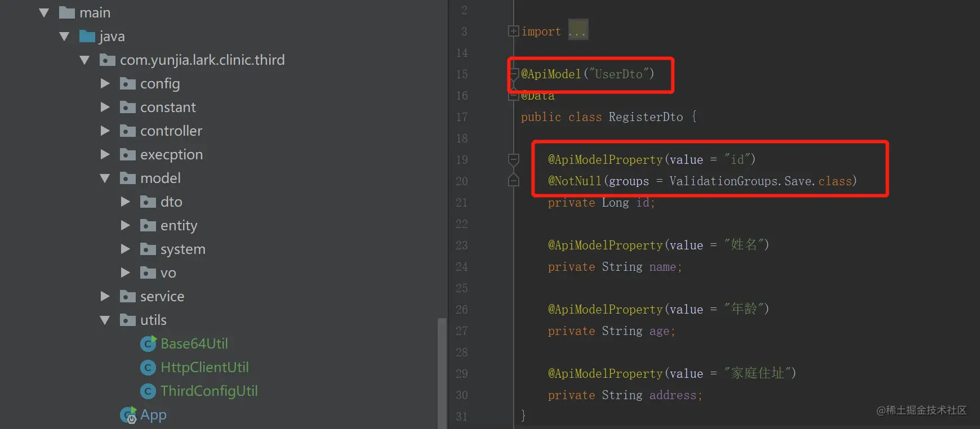
Task: Click the Base64Util class icon
Action: 148,343
